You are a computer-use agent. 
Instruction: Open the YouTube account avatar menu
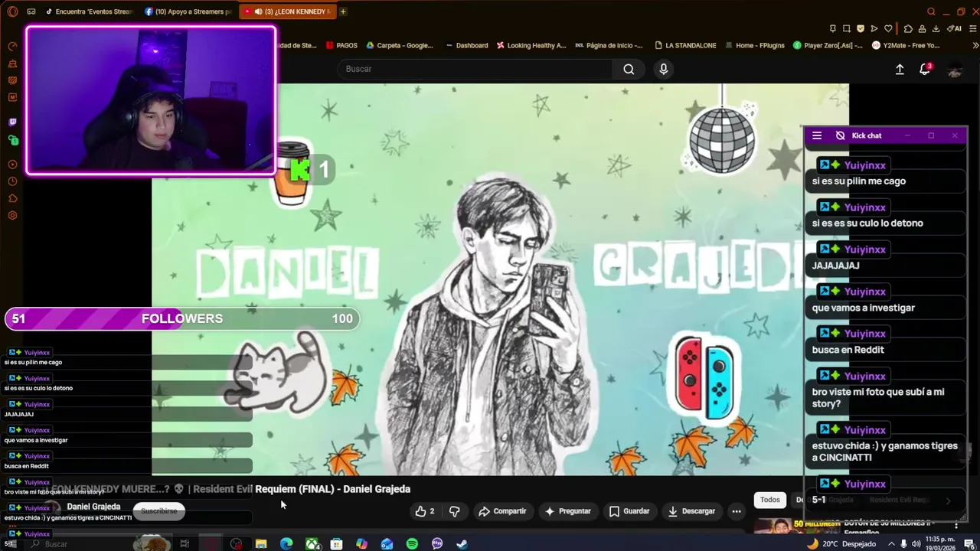[955, 70]
